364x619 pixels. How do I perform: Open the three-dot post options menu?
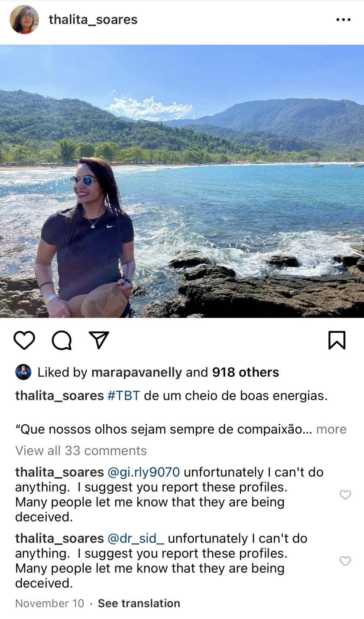pyautogui.click(x=343, y=19)
